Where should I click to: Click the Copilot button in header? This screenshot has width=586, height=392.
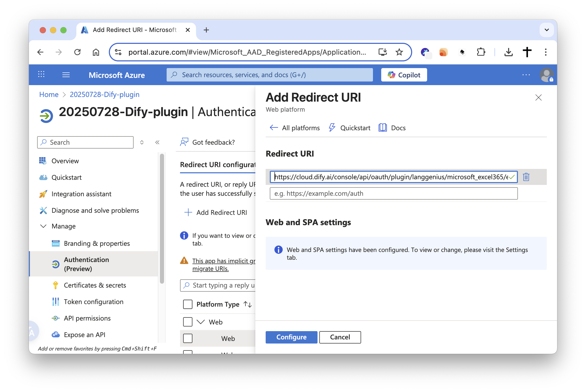click(x=404, y=75)
